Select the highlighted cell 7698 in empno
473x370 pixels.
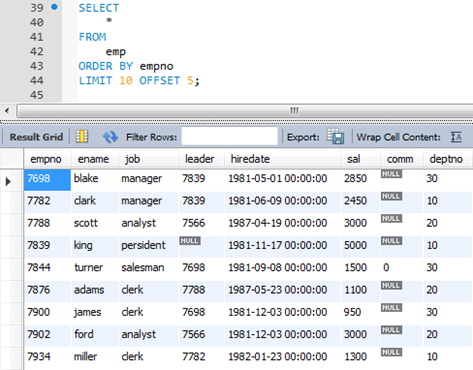47,180
